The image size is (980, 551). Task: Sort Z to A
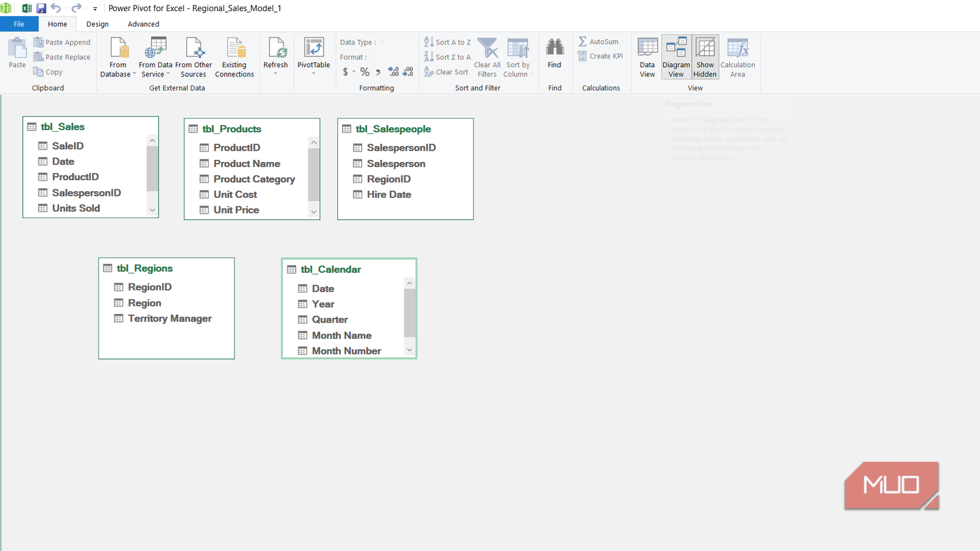coord(448,57)
